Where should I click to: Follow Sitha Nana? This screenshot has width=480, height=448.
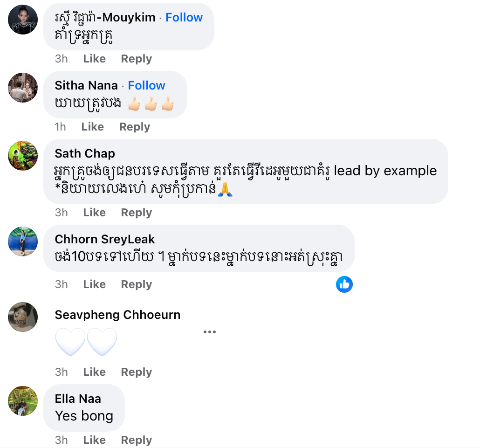(x=146, y=85)
